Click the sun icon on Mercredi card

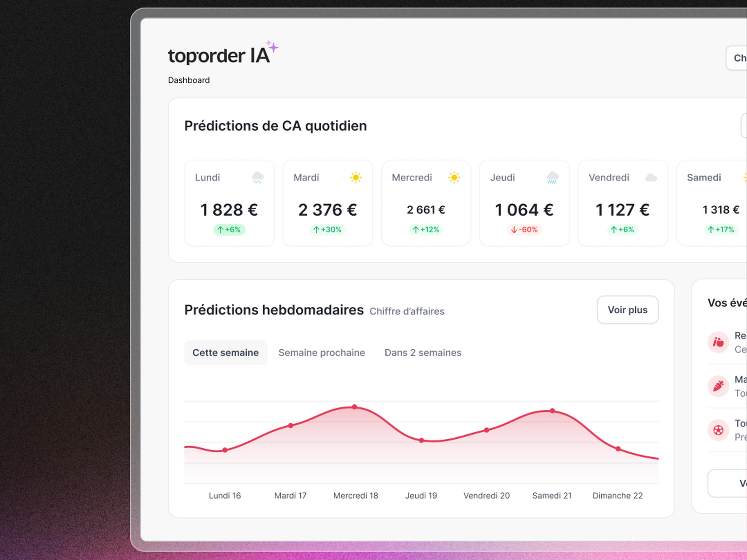coord(454,177)
